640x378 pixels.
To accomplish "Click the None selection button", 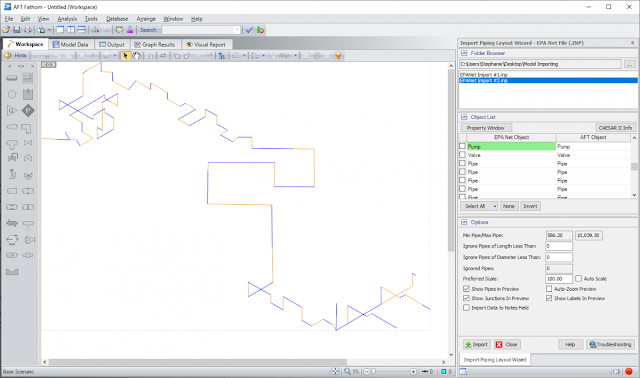I will pyautogui.click(x=509, y=206).
